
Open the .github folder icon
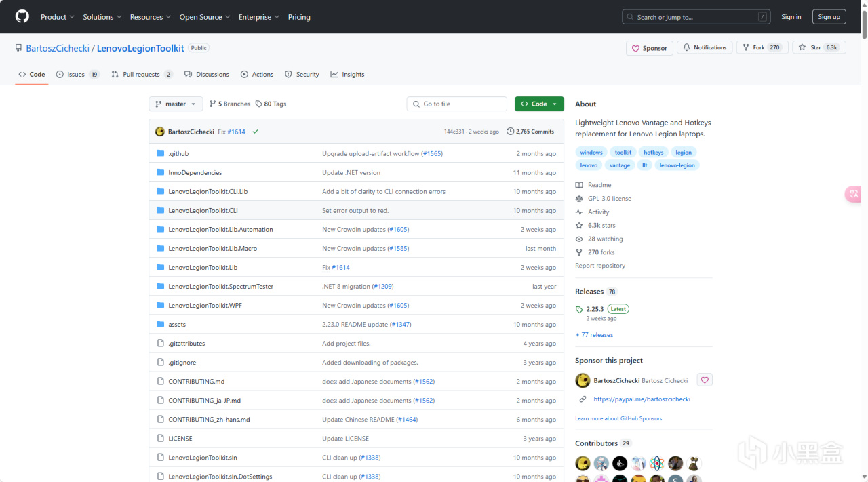coord(161,153)
